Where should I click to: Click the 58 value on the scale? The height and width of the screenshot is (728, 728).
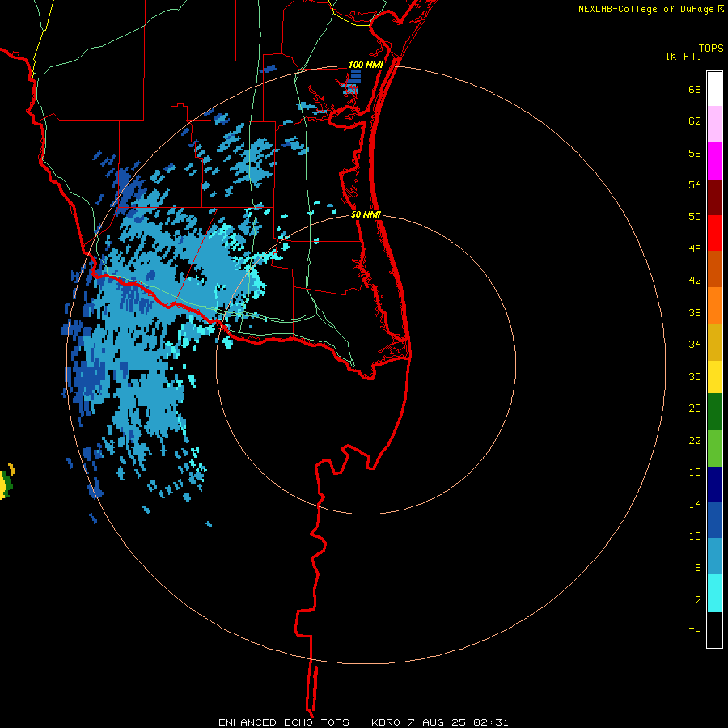[x=695, y=153]
